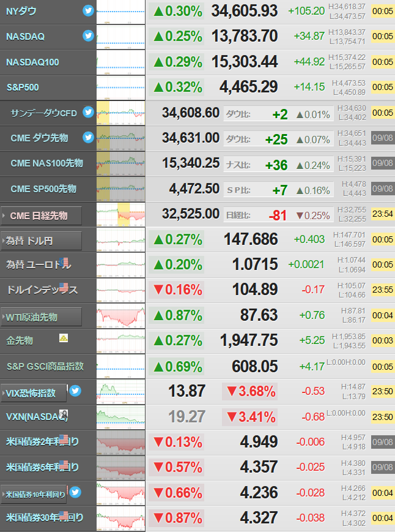This screenshot has width=395, height=532.
Task: Click the NYダウ mini chart thumbnail
Action: point(120,12)
